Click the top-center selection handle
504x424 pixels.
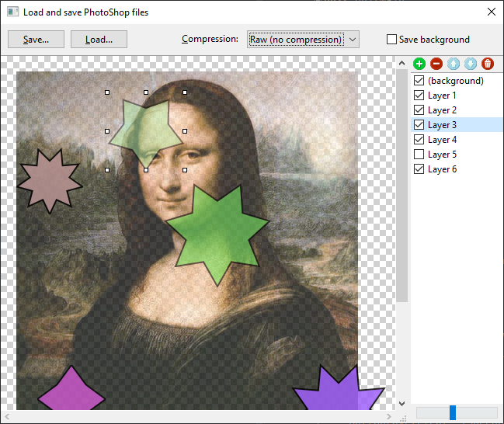coord(146,92)
